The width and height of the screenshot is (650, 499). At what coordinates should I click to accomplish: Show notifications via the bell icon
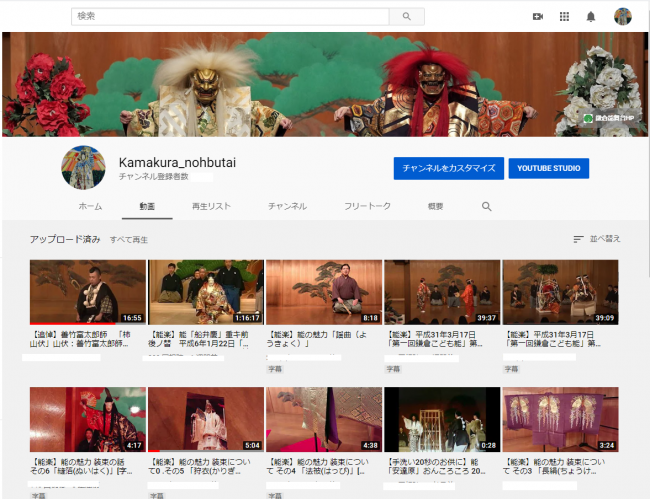591,16
